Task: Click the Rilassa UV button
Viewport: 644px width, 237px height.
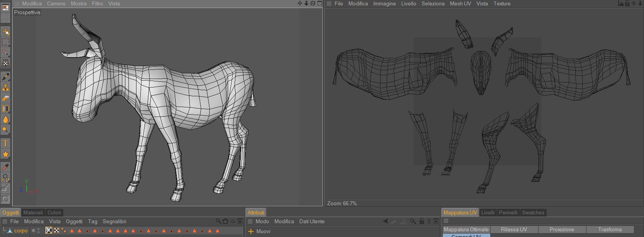Action: tap(514, 229)
